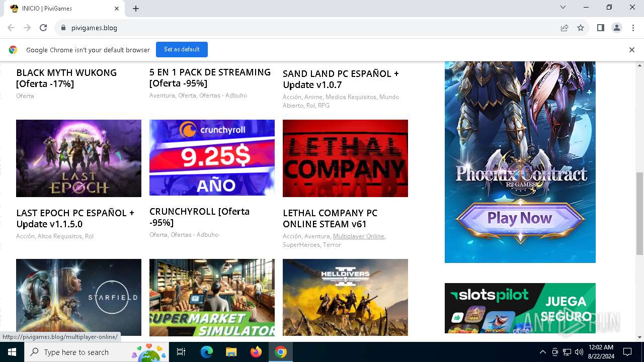Show hidden system tray icons
644x362 pixels.
point(542,352)
